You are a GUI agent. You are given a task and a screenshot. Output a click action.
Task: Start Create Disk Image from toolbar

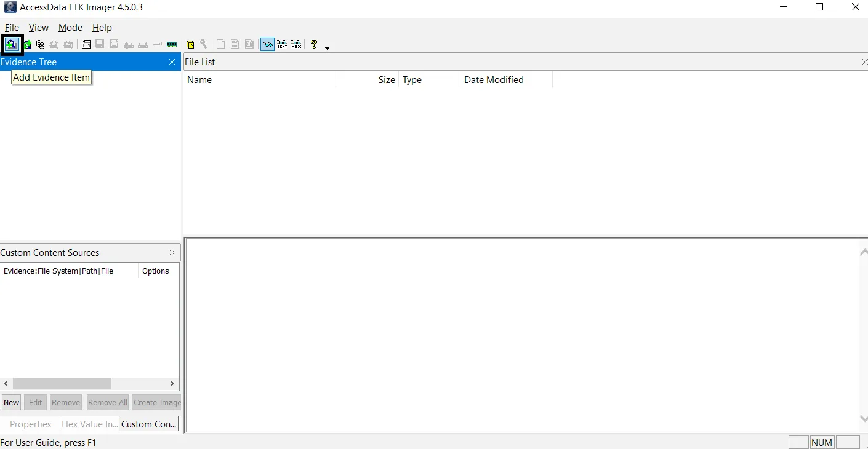click(x=86, y=44)
